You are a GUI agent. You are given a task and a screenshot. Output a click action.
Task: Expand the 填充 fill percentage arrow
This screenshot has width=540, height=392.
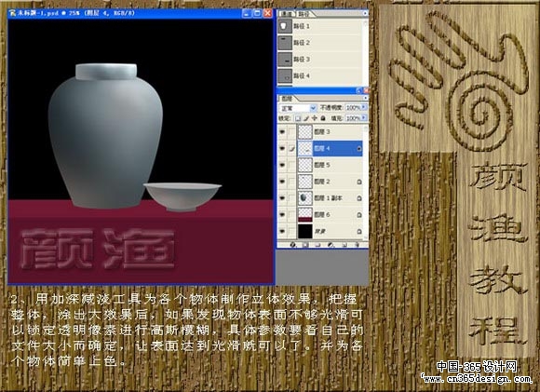pos(364,118)
